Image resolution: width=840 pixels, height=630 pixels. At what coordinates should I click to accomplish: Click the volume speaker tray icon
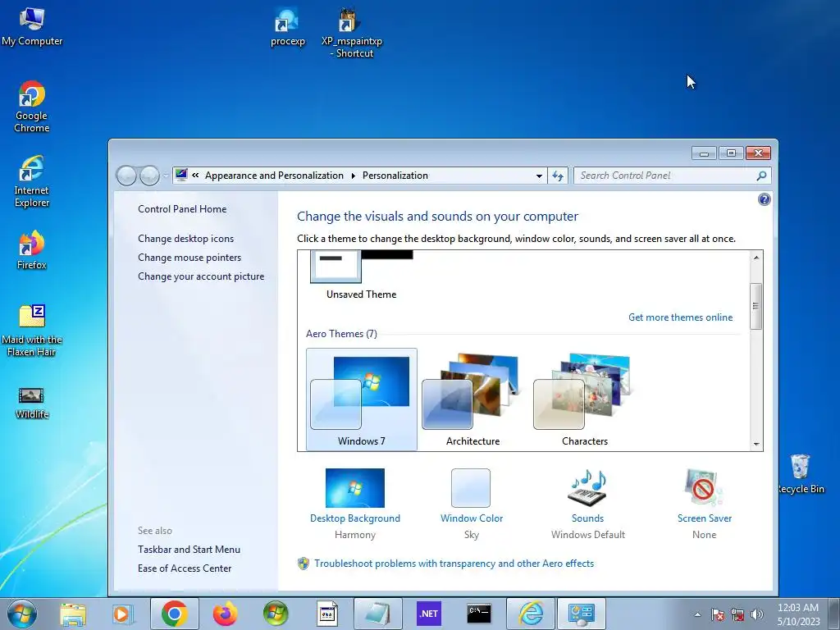point(757,614)
